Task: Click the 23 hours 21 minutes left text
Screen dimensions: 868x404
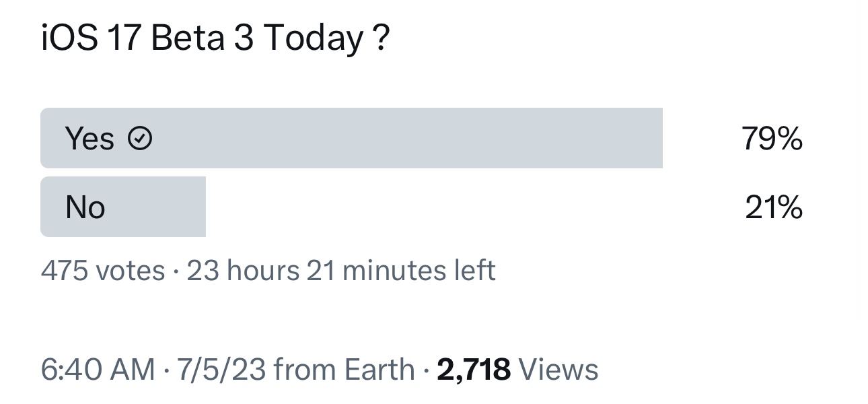Action: pyautogui.click(x=341, y=271)
